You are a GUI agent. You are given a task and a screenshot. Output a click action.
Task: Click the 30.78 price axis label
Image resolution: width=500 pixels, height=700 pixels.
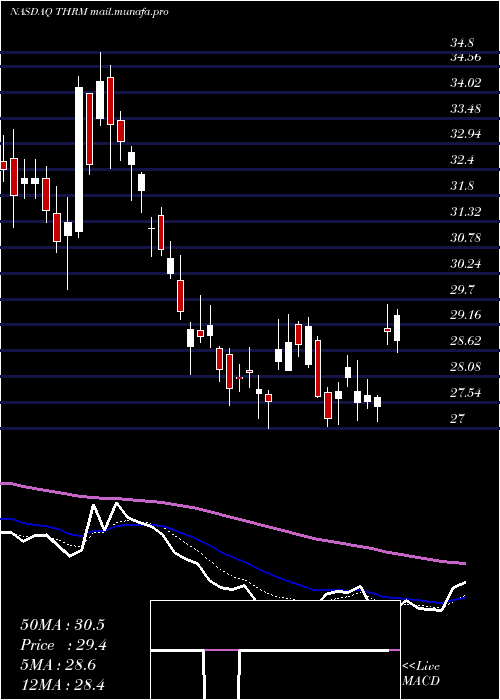point(466,237)
